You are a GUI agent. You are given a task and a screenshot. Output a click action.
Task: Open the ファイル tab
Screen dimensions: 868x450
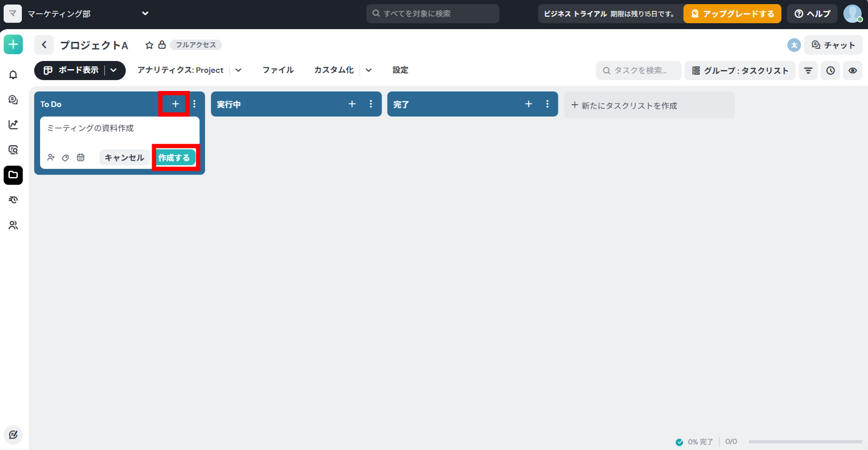(278, 70)
